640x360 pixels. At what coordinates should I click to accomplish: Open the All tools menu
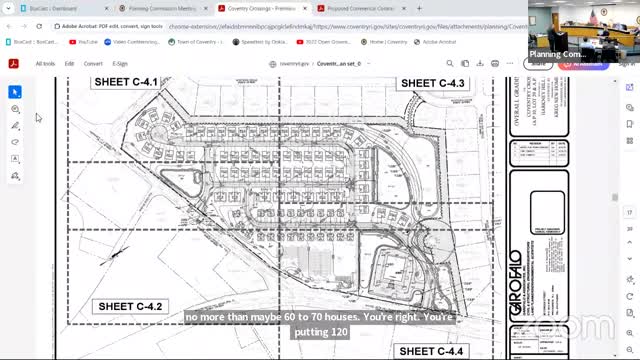pos(45,64)
